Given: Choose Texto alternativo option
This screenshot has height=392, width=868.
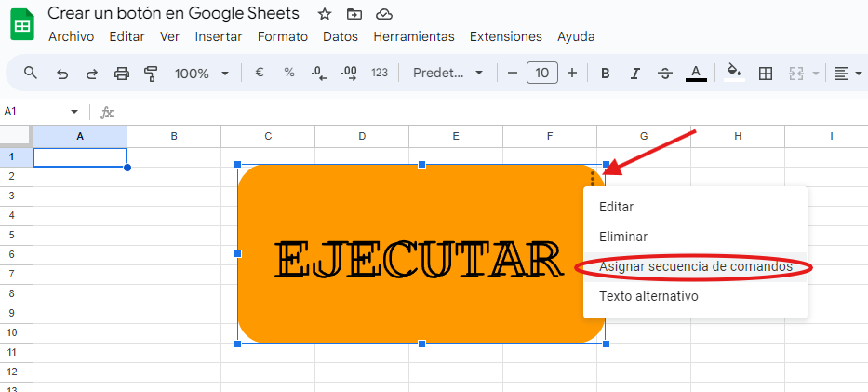Looking at the screenshot, I should click(695, 297).
